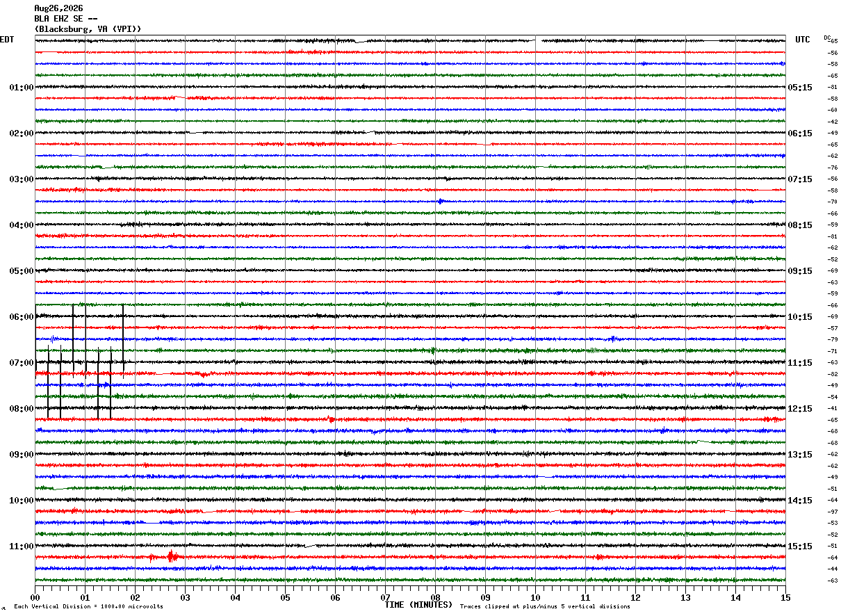Click the EDT column header
Screen dimensions: 841x616
pyautogui.click(x=7, y=40)
